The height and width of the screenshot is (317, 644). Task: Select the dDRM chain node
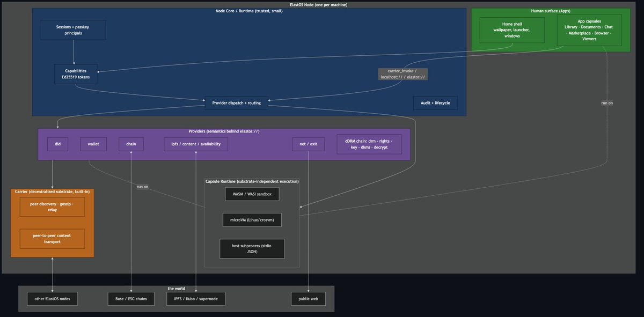point(369,144)
